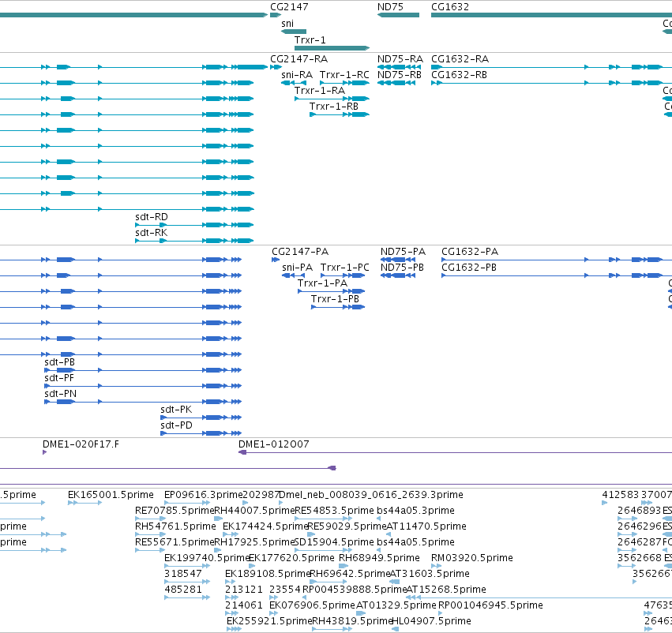Select the DME1-012007 feature label

click(x=274, y=444)
